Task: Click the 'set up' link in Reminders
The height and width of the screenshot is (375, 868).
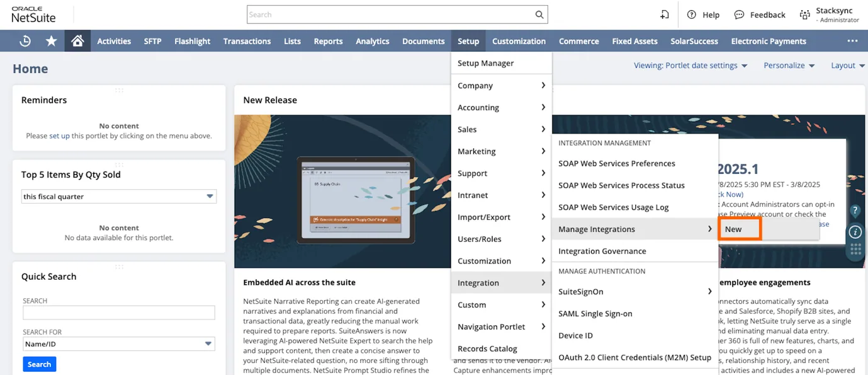Action: pyautogui.click(x=59, y=136)
